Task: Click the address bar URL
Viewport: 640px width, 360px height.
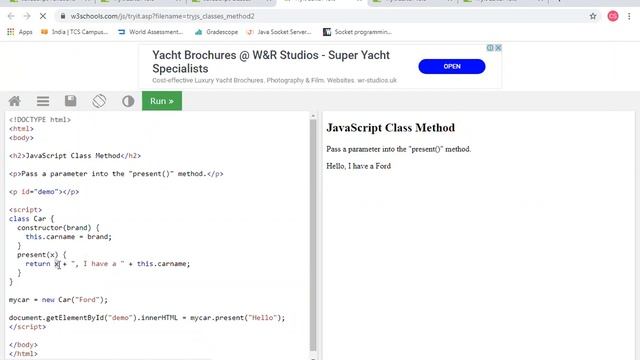Action: (x=162, y=16)
